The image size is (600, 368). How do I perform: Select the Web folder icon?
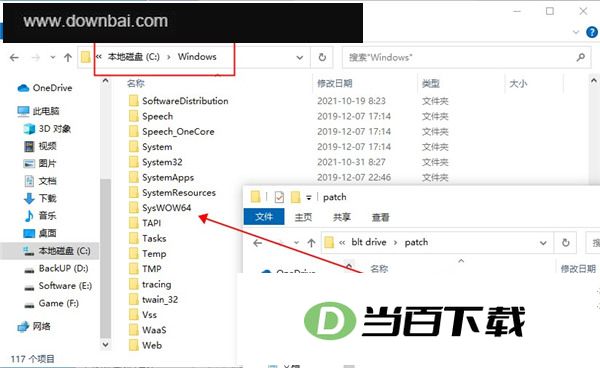tap(134, 345)
